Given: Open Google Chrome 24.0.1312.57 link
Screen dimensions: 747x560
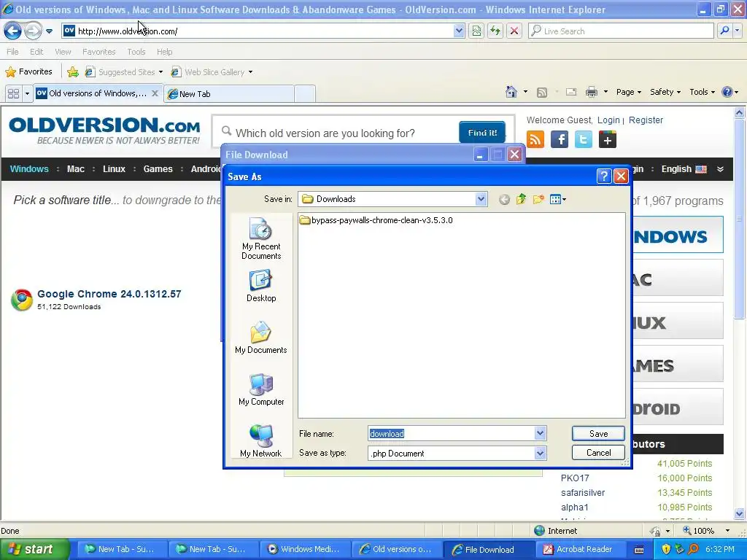Looking at the screenshot, I should [109, 294].
